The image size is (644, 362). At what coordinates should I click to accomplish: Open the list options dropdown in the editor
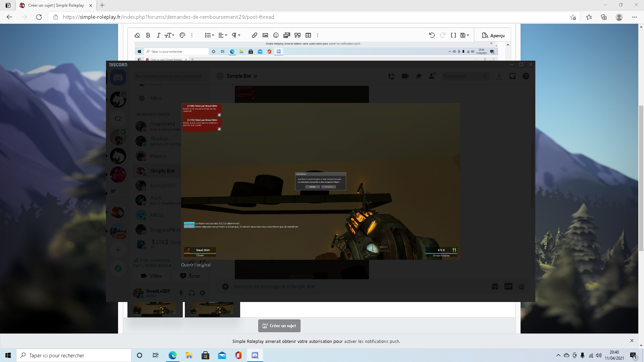point(209,35)
